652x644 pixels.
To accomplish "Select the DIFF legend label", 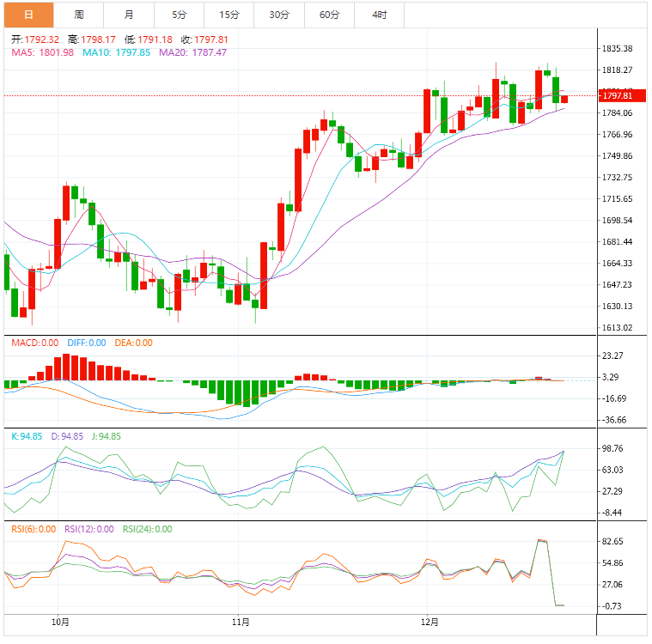I will click(86, 343).
